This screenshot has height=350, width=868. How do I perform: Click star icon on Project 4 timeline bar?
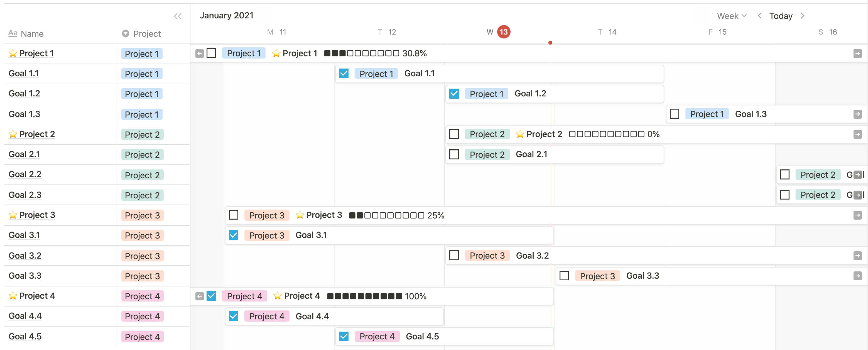(278, 296)
